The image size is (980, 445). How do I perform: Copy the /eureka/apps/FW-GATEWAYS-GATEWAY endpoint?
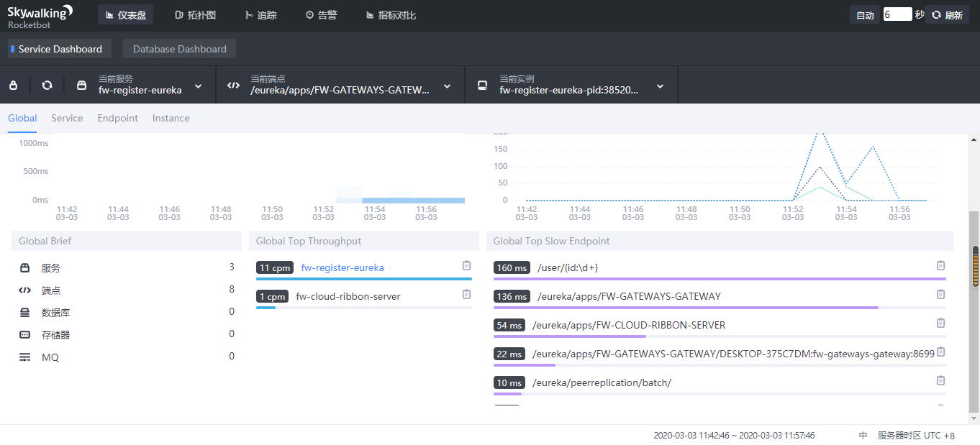tap(940, 294)
